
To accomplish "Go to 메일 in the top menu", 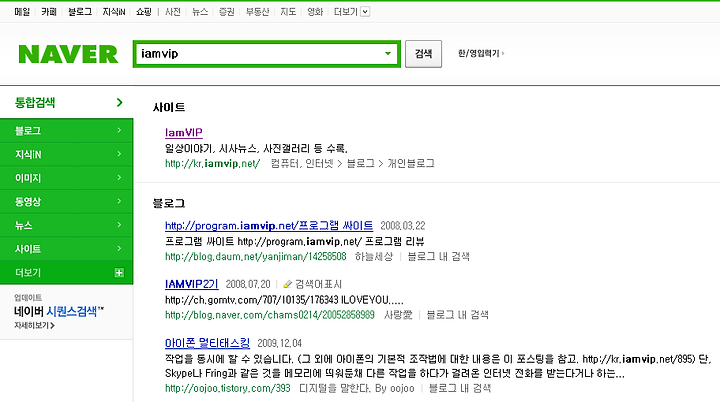I will coord(22,12).
